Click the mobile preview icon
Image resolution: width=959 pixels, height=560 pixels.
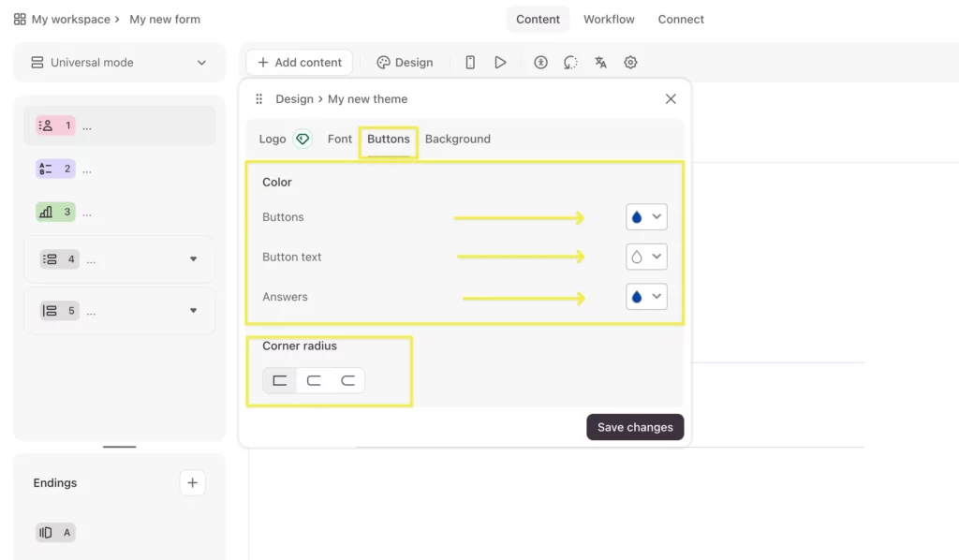click(470, 63)
